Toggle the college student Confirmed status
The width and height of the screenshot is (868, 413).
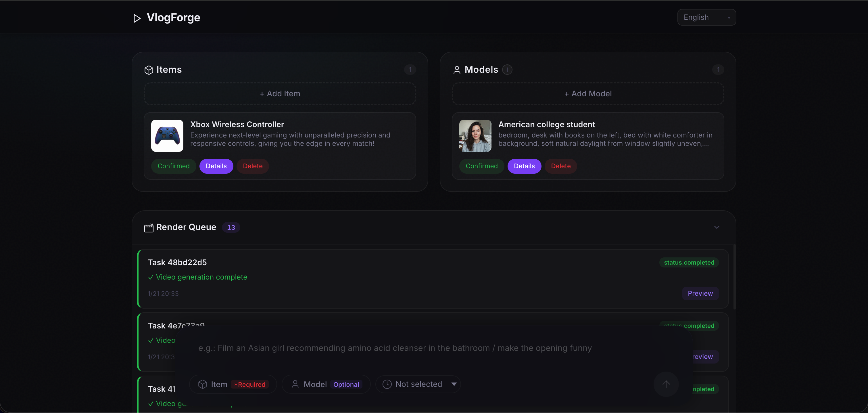pos(481,166)
